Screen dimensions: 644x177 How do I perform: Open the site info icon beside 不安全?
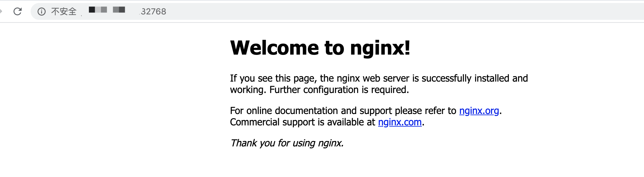(41, 11)
